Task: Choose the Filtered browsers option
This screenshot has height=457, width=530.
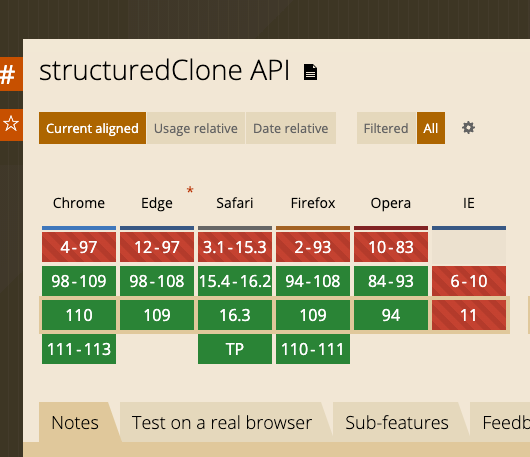Action: pyautogui.click(x=386, y=128)
